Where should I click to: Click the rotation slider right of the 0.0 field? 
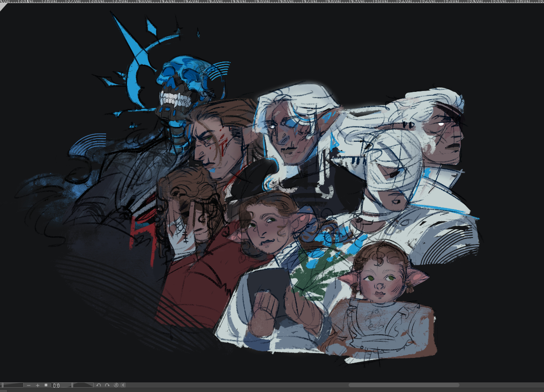83,385
